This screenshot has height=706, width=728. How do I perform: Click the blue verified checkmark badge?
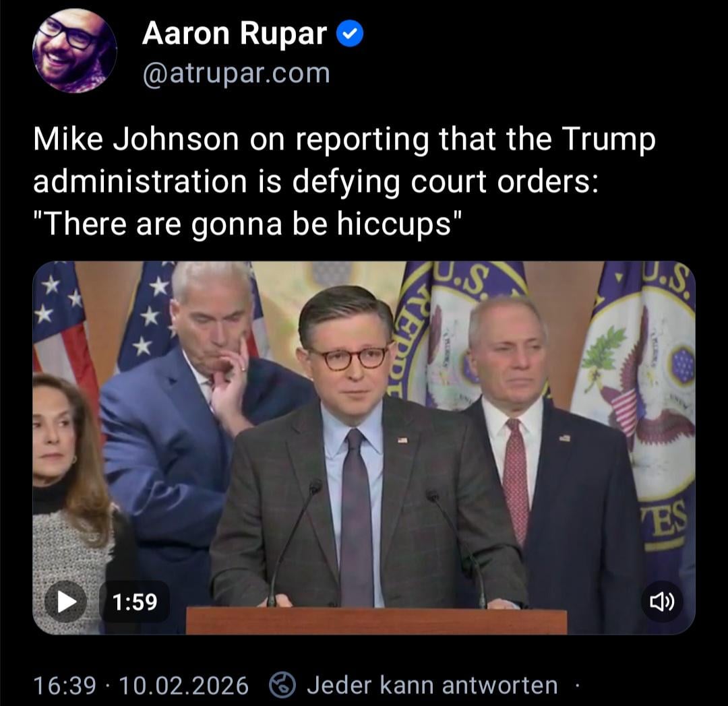350,34
